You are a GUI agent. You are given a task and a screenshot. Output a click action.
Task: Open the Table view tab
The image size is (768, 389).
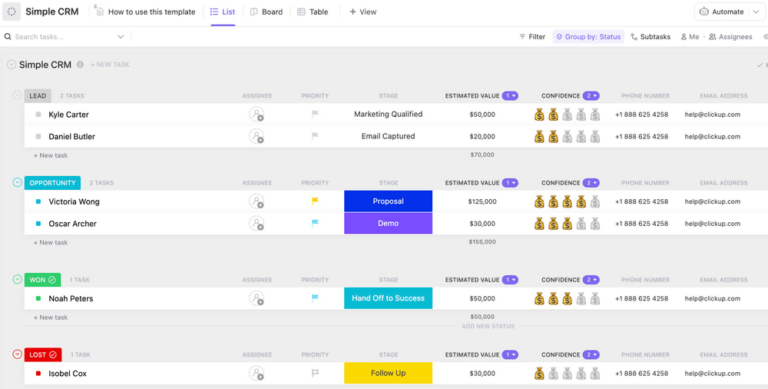coord(312,12)
